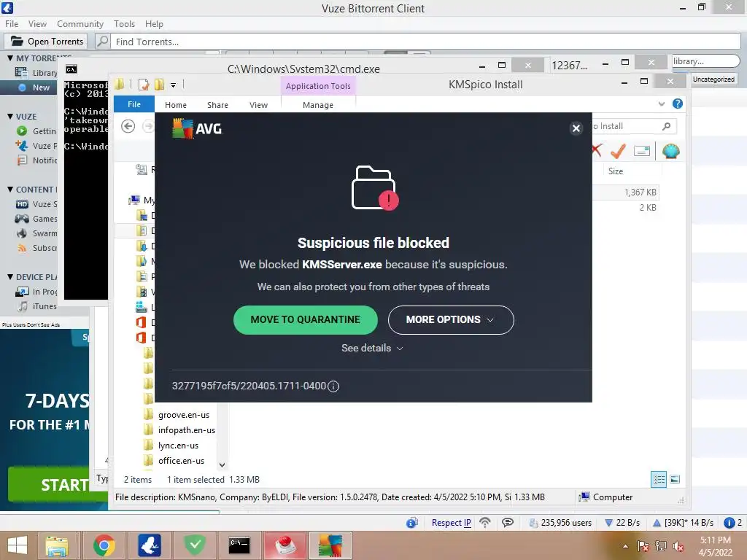Open the More Options dropdown
747x560 pixels.
point(451,320)
